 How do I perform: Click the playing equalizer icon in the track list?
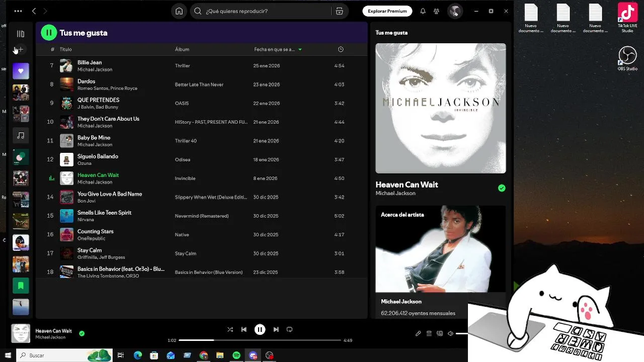coord(51,178)
